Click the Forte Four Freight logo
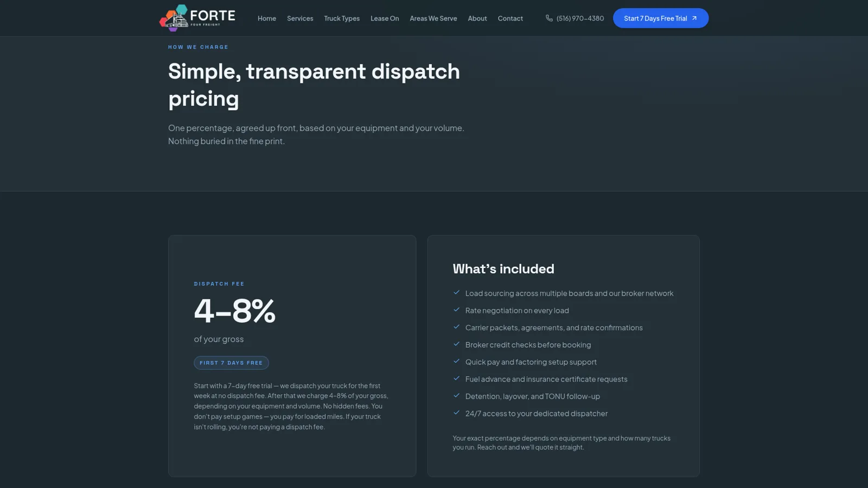The width and height of the screenshot is (868, 488). [x=197, y=18]
